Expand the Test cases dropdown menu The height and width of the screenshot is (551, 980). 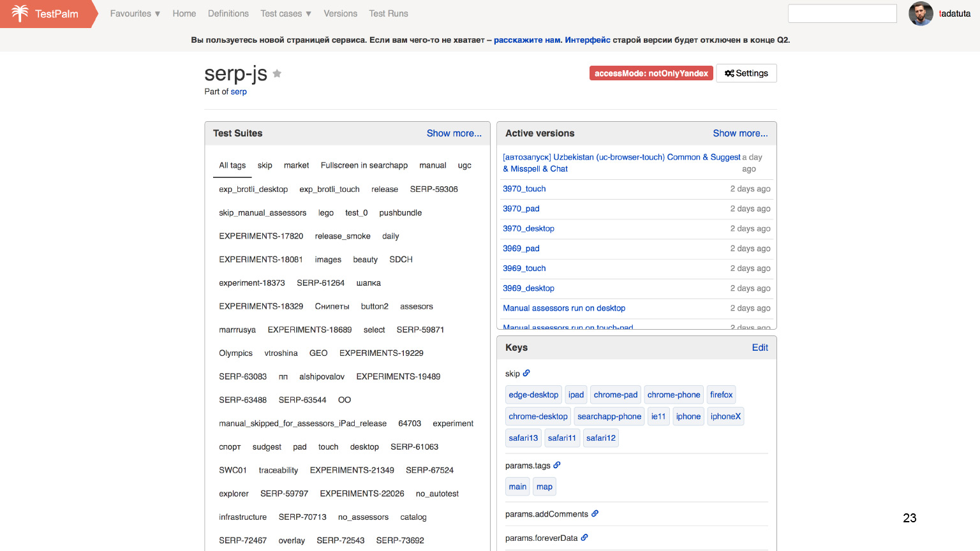click(x=286, y=13)
